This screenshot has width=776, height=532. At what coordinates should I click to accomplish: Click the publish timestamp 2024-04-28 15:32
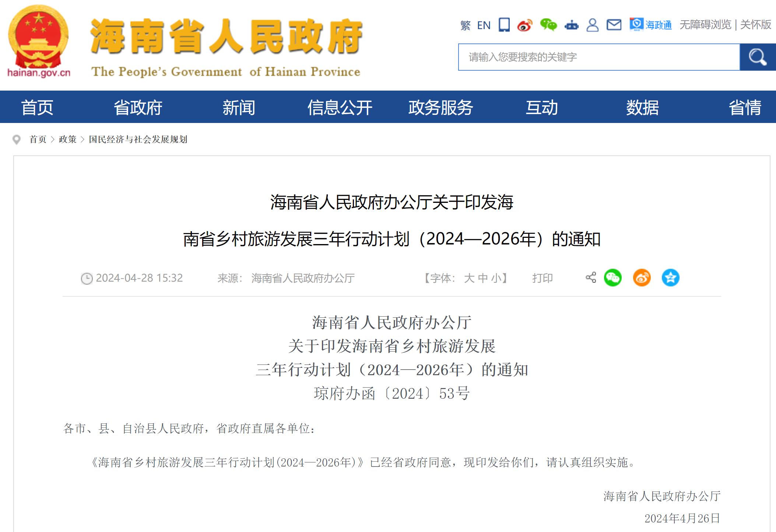[x=139, y=278]
